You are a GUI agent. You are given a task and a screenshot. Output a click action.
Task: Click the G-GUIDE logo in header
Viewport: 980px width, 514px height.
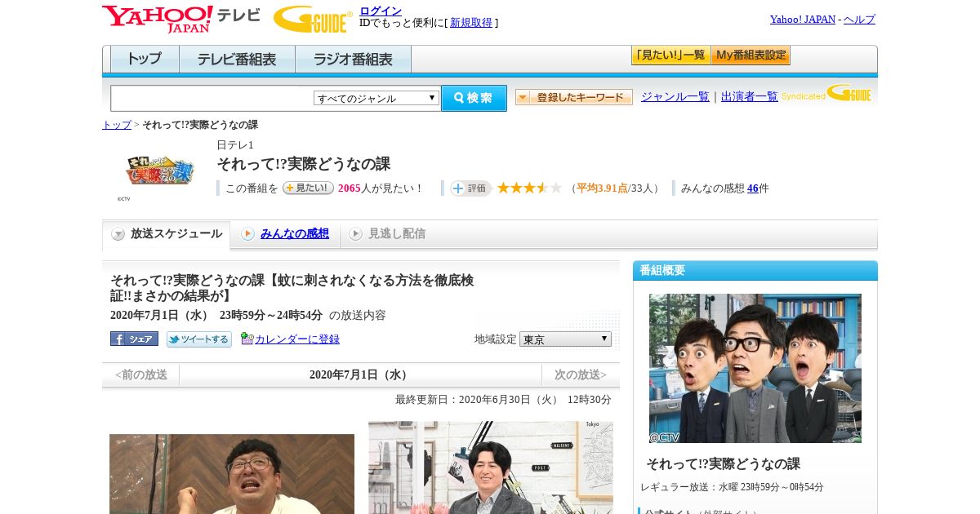[x=313, y=19]
